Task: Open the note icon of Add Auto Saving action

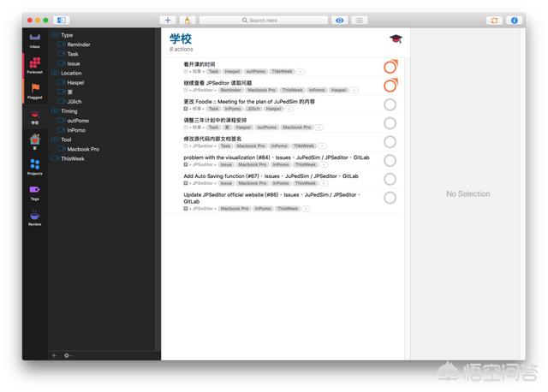Action: click(x=186, y=183)
